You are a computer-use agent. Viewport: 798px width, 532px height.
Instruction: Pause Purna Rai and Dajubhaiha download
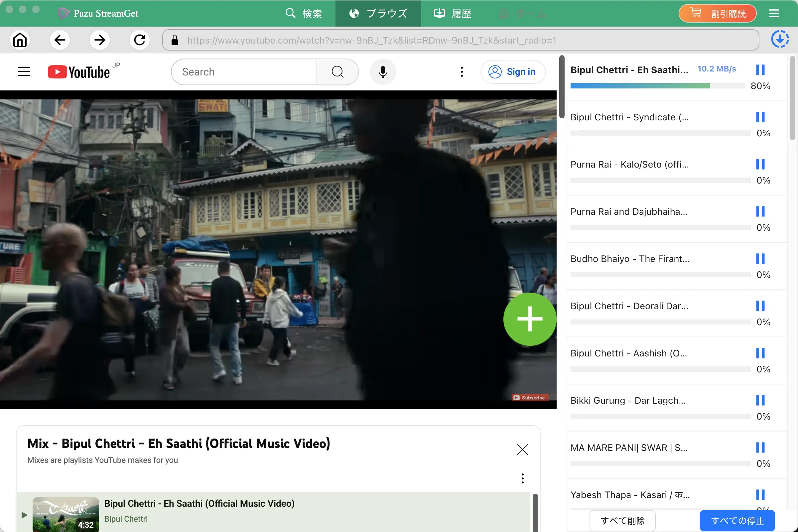point(760,211)
